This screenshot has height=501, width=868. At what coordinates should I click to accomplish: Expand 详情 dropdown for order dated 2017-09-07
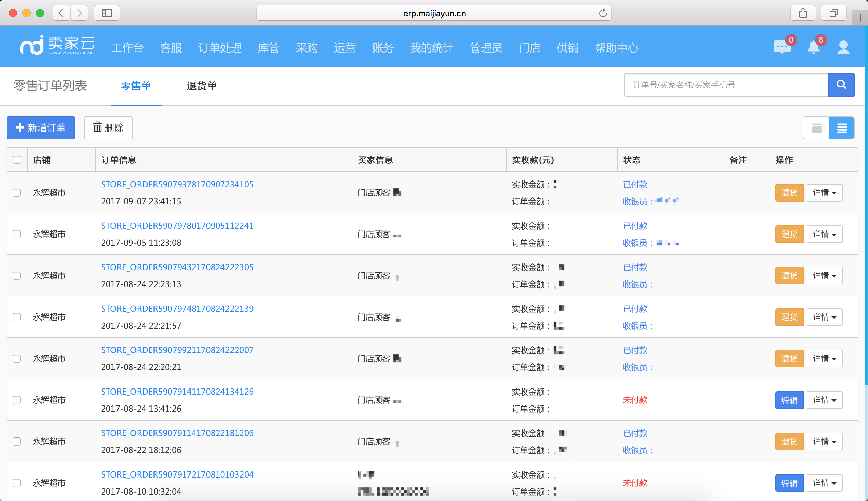824,192
